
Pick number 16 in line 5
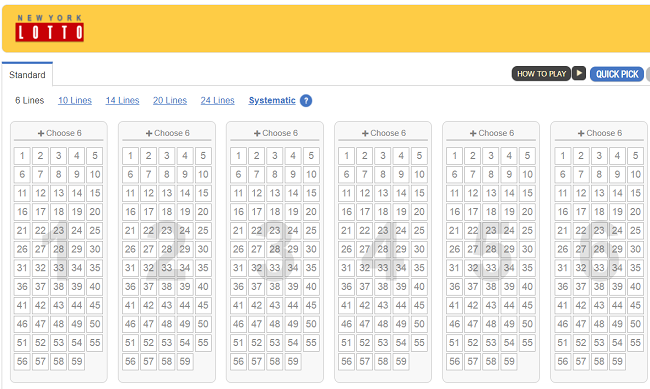[x=454, y=212]
